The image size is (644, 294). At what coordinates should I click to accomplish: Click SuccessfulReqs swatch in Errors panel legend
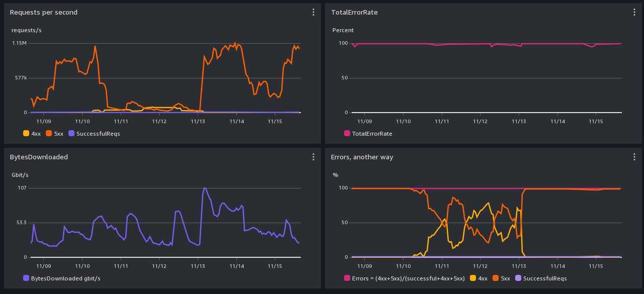pyautogui.click(x=518, y=278)
